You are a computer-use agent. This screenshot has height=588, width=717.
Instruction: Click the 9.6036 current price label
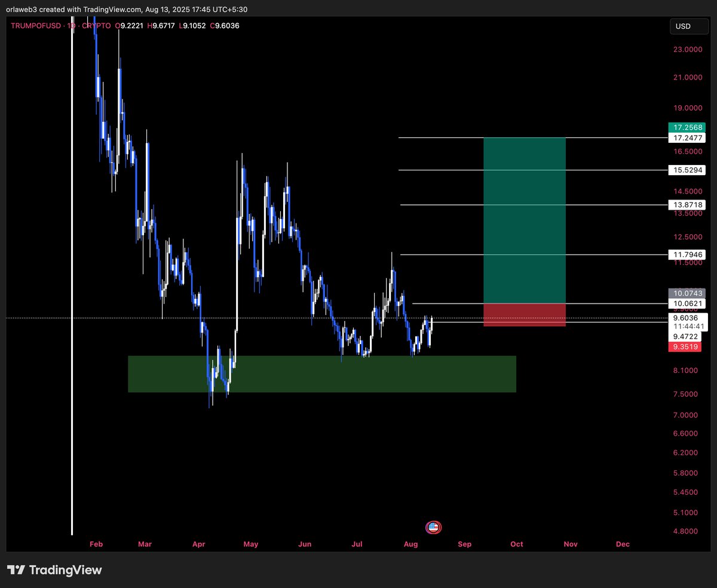point(685,318)
